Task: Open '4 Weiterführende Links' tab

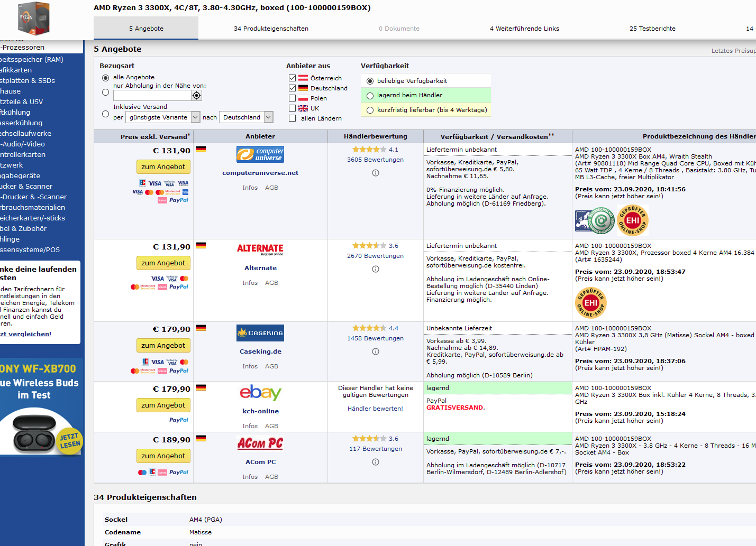Action: (x=524, y=29)
